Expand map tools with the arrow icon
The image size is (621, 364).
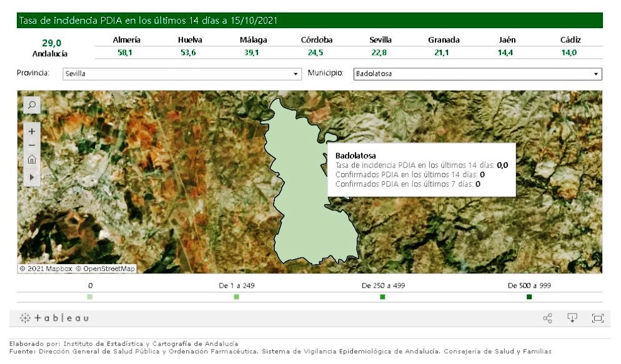pyautogui.click(x=32, y=177)
